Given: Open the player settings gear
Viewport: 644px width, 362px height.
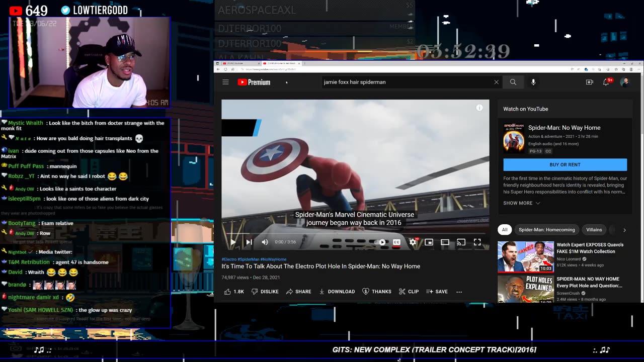Looking at the screenshot, I should coord(413,242).
